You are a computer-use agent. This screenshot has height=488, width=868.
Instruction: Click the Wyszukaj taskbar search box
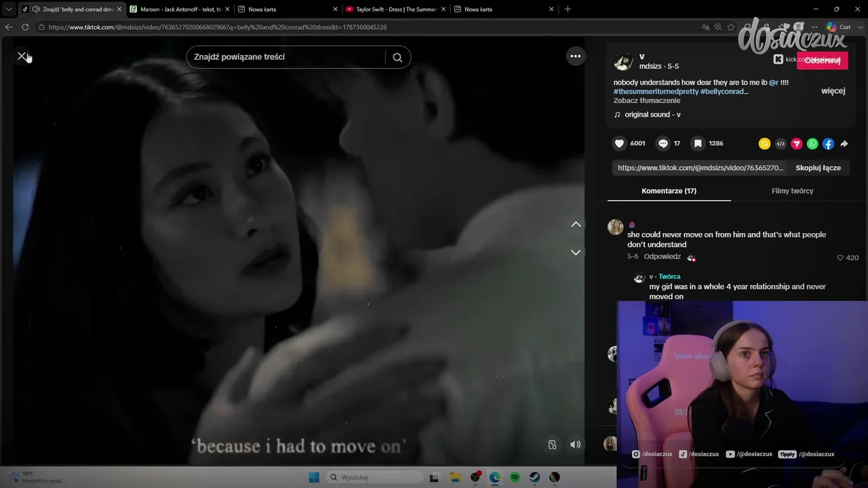click(374, 477)
